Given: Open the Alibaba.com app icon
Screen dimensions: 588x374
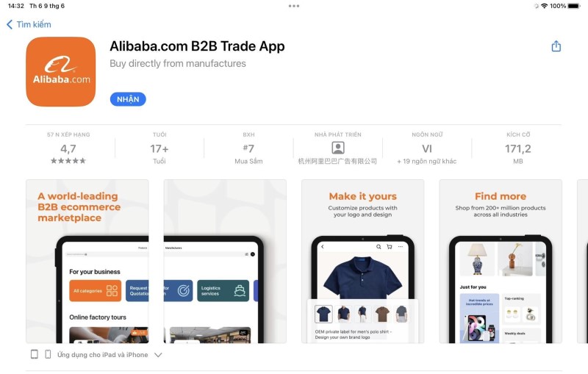Looking at the screenshot, I should [x=61, y=71].
